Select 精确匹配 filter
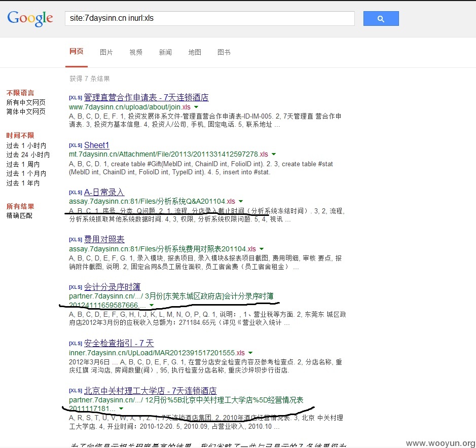The width and height of the screenshot is (476, 448). 19,215
